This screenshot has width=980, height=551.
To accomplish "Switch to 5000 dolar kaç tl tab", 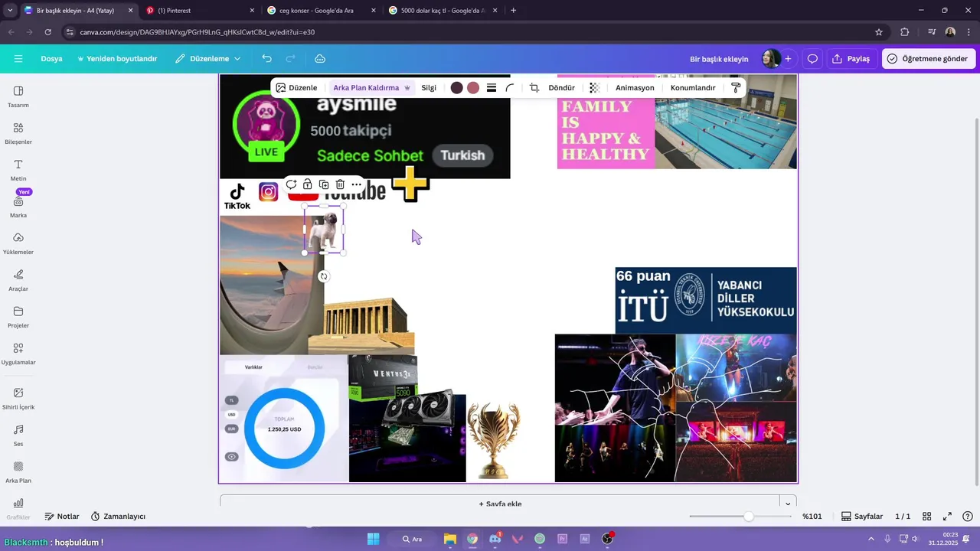I will pos(443,11).
